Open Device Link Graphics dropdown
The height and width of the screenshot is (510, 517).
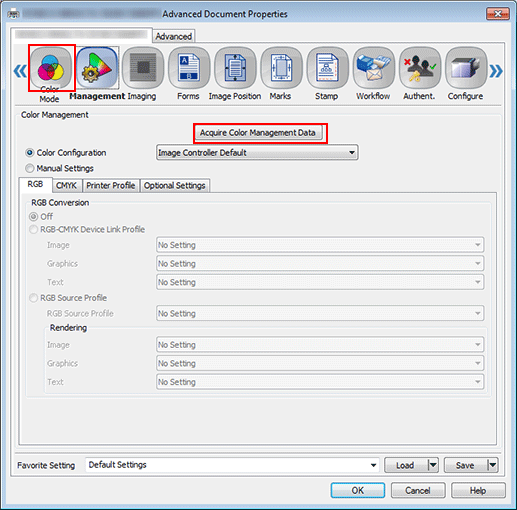coord(320,264)
